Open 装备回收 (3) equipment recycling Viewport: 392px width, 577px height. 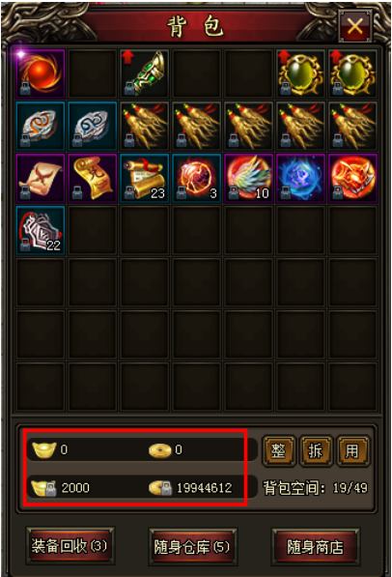(70, 546)
